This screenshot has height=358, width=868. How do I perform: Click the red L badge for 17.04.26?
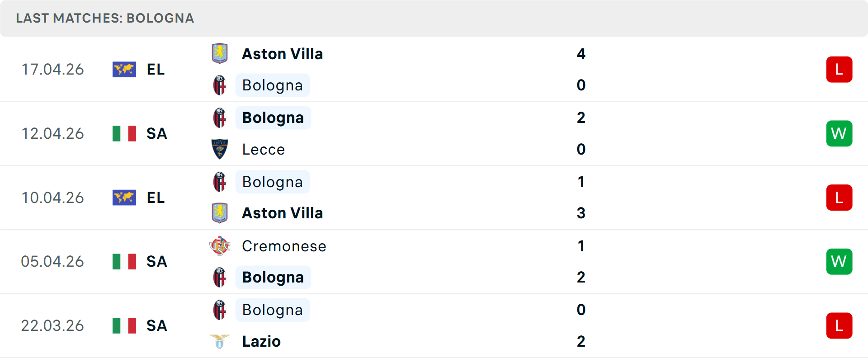839,70
